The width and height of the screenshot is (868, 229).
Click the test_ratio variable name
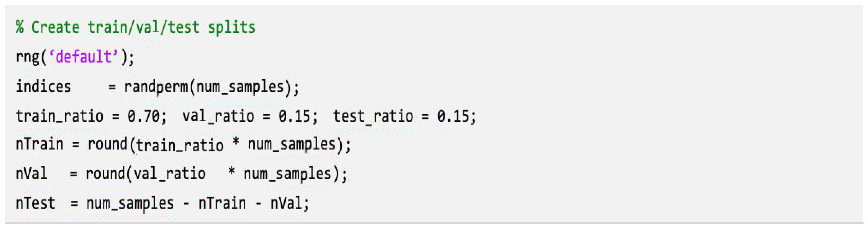tap(373, 116)
